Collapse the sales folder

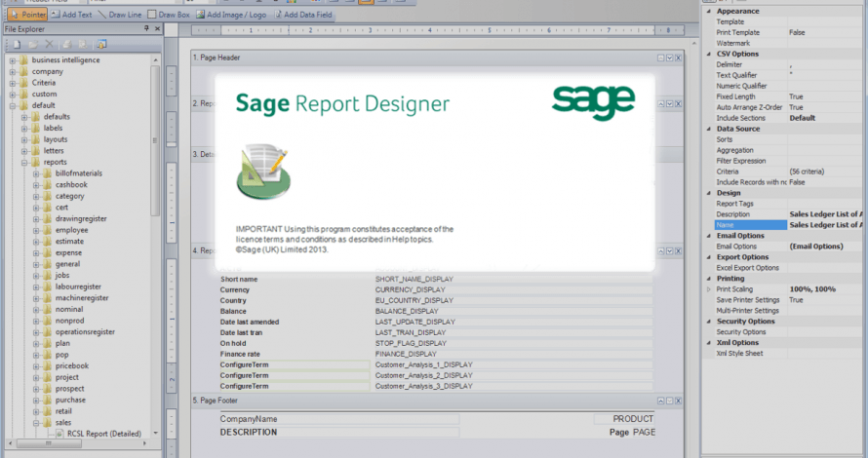pyautogui.click(x=36, y=423)
